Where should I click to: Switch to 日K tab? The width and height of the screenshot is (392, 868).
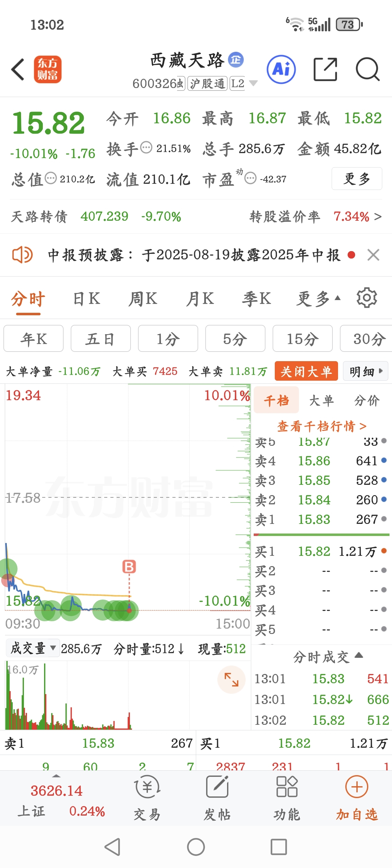tap(87, 299)
